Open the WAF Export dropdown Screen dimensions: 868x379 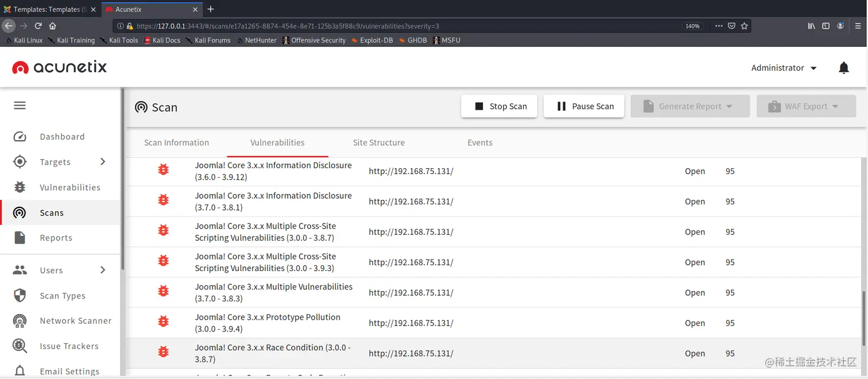click(806, 106)
